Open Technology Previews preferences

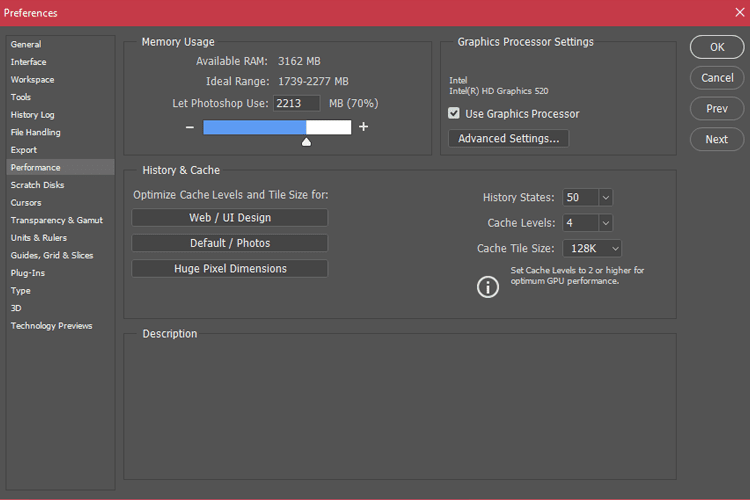pos(60,326)
